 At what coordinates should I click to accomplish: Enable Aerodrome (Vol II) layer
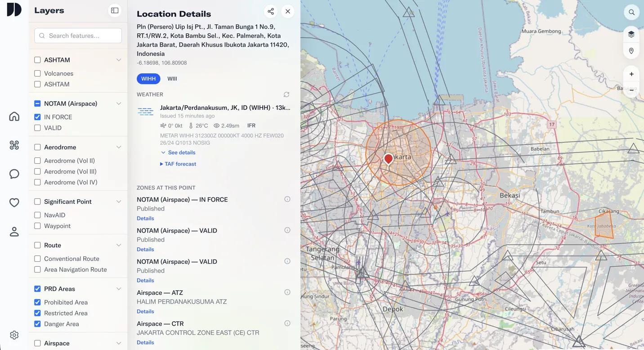[x=37, y=161]
